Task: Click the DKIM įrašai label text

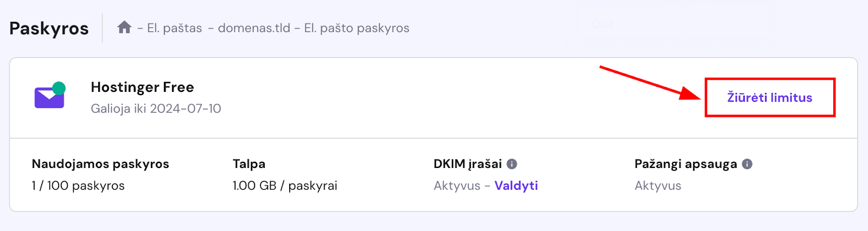Action: (x=467, y=164)
